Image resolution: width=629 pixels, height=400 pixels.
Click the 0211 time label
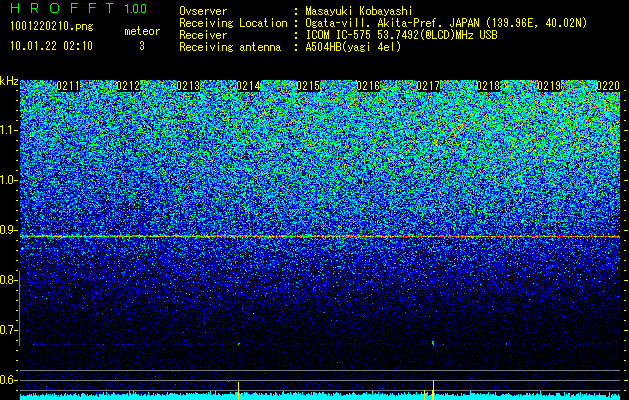68,86
